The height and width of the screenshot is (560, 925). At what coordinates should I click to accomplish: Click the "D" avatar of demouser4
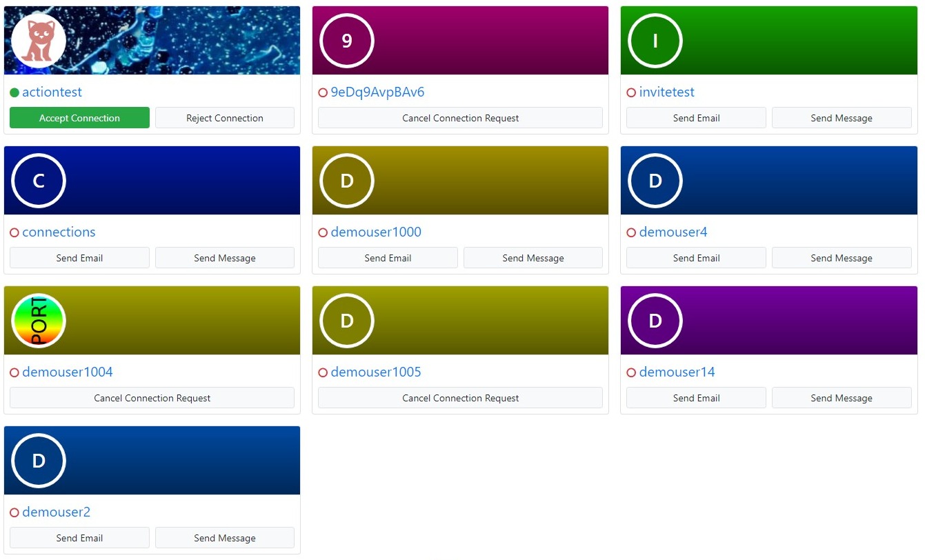click(x=655, y=181)
